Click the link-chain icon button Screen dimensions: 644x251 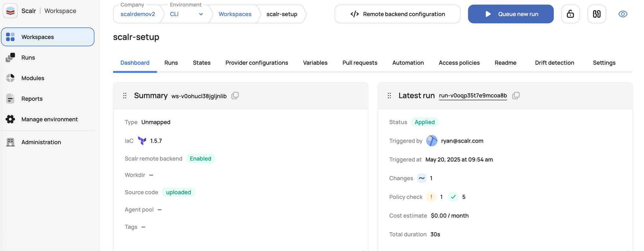(597, 14)
